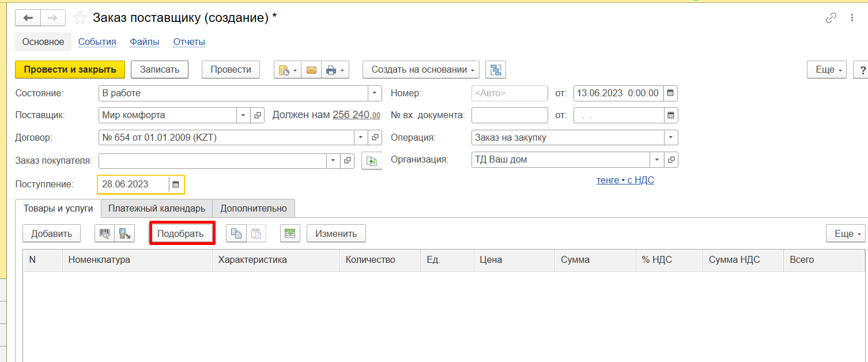Click the № вх. документа input field
This screenshot has height=362, width=868.
click(510, 115)
